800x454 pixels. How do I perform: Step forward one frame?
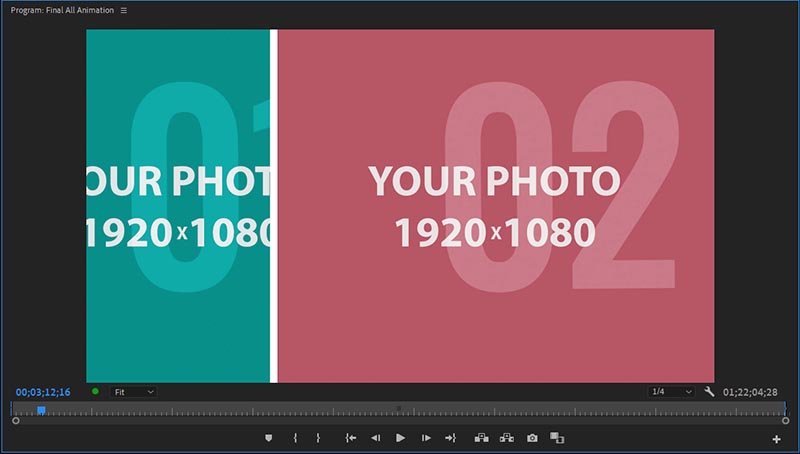point(426,438)
